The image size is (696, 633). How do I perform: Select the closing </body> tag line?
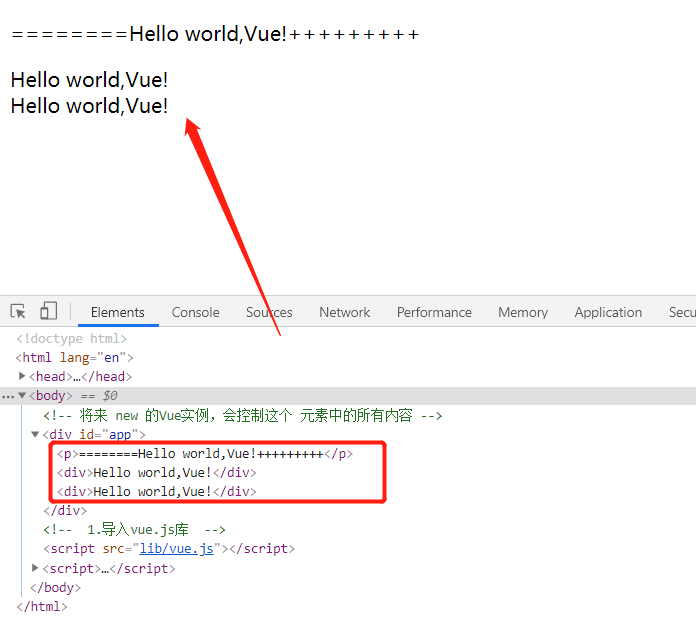55,587
